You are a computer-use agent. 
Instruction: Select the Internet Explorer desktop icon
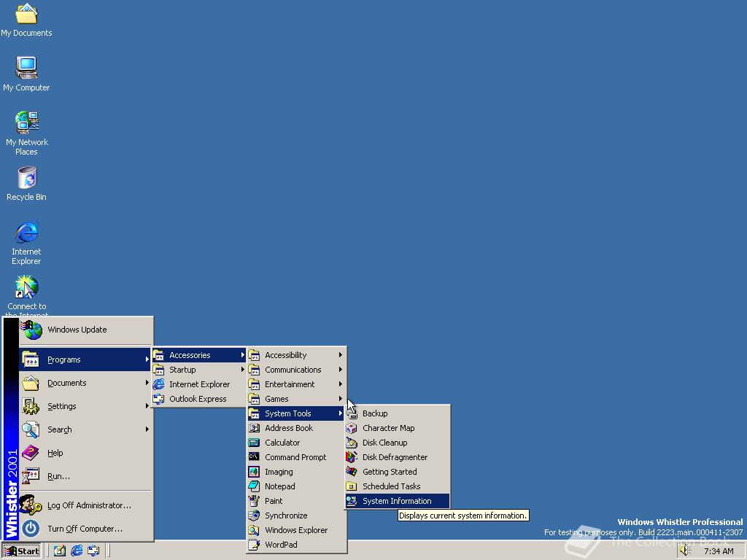(x=26, y=243)
